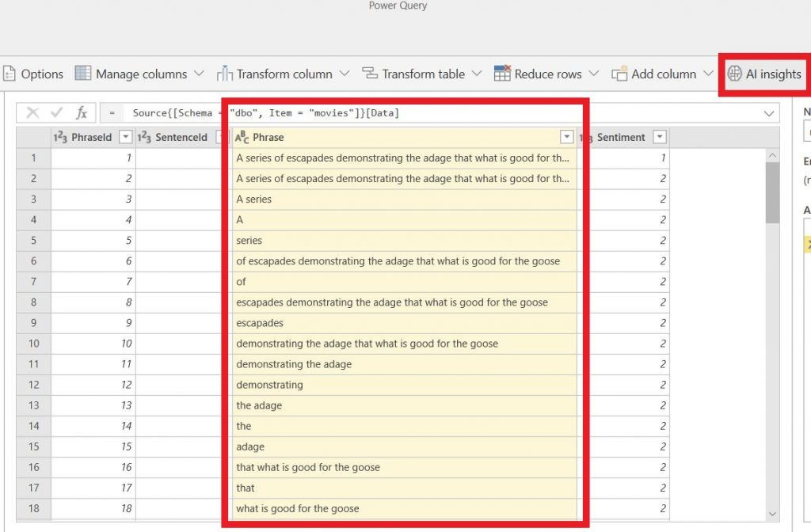Select the Manage columns grid icon
Image resolution: width=811 pixels, height=532 pixels.
tap(82, 73)
